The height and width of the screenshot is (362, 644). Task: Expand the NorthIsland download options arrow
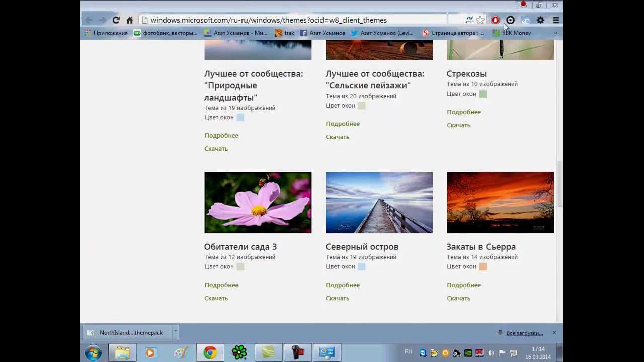[175, 332]
